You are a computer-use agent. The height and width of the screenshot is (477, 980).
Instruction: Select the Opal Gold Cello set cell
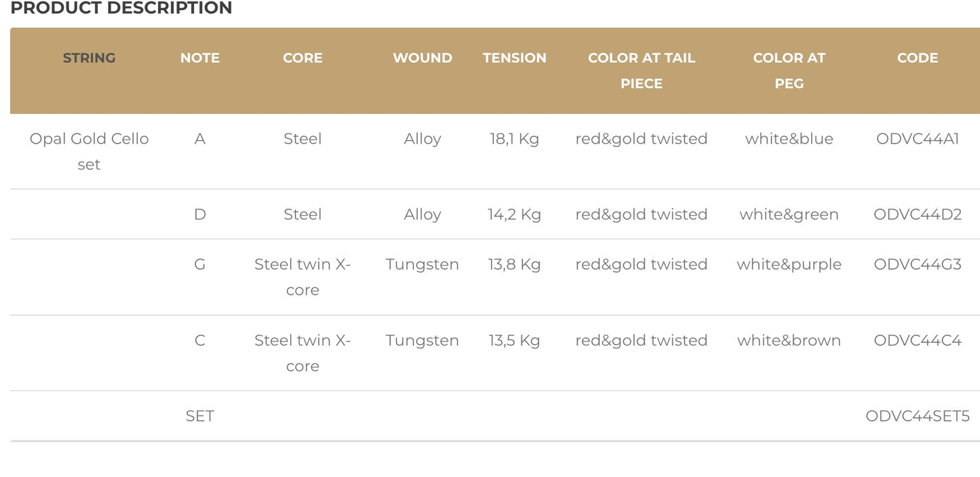(89, 151)
